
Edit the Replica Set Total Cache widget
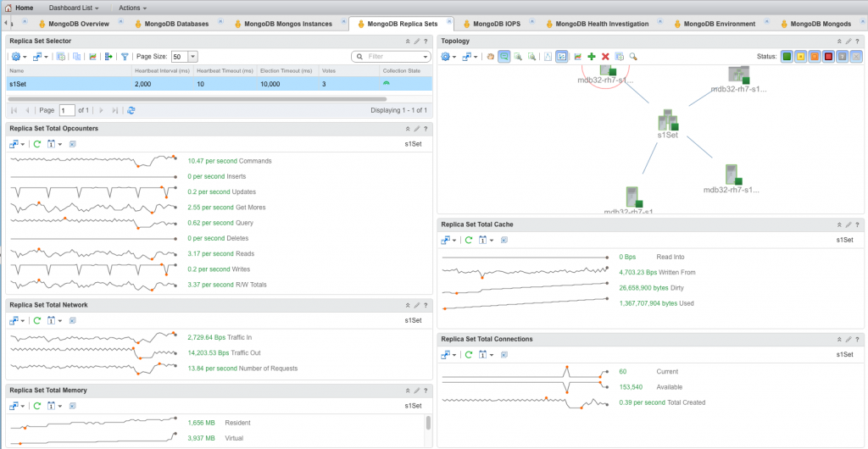point(849,224)
